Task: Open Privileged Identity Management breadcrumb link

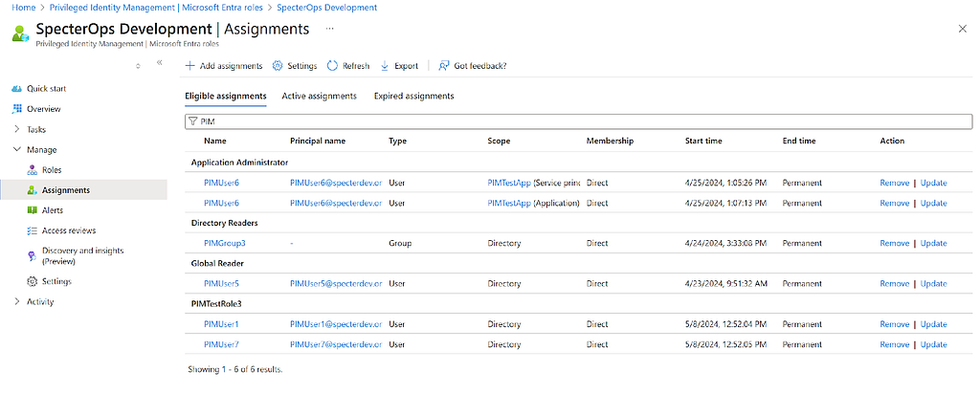Action: pyautogui.click(x=156, y=8)
